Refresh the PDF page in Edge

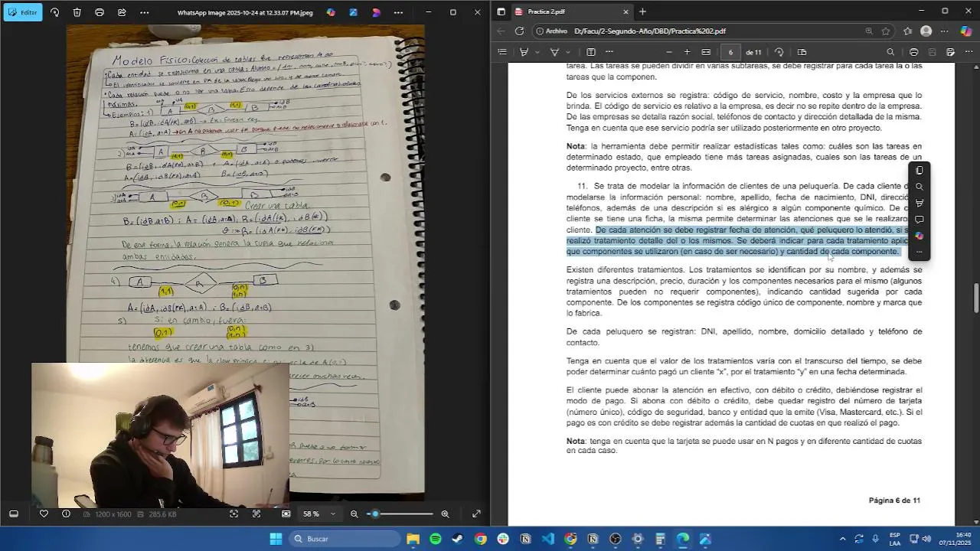coord(519,31)
